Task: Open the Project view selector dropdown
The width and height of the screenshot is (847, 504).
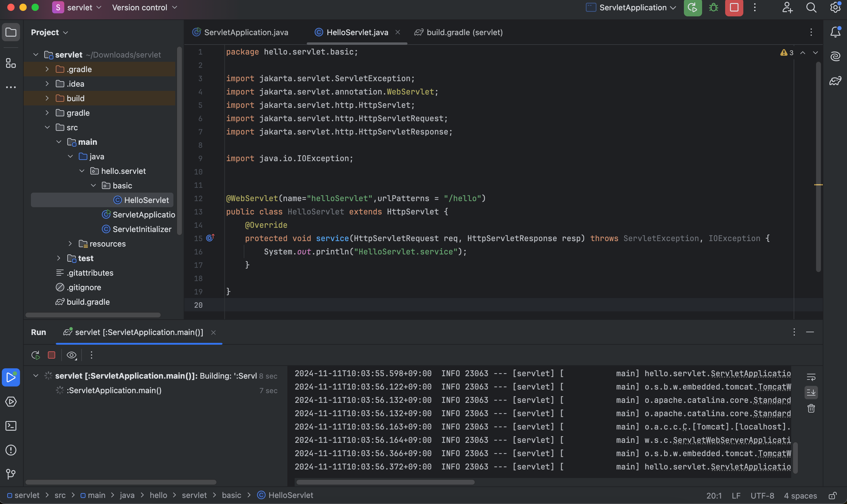Action: point(50,32)
